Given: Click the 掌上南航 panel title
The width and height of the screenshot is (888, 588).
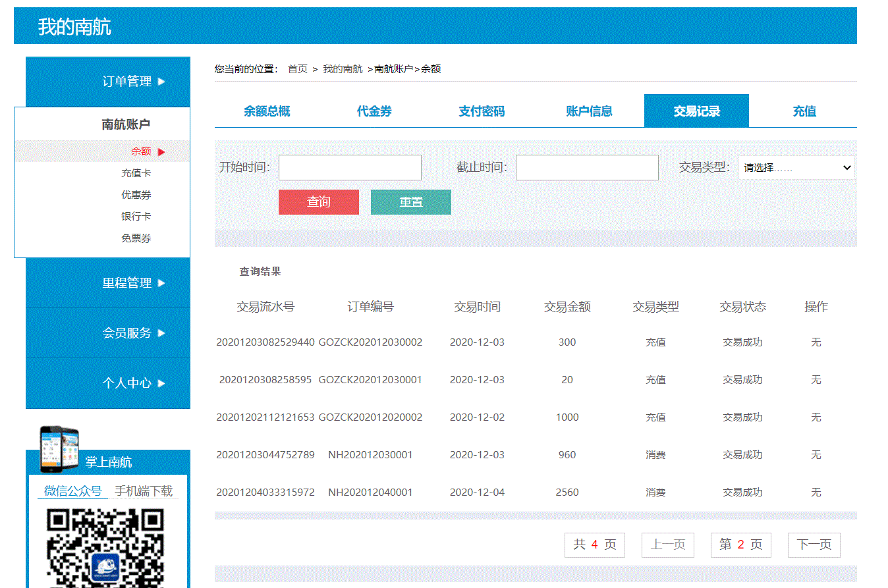Looking at the screenshot, I should coord(109,462).
